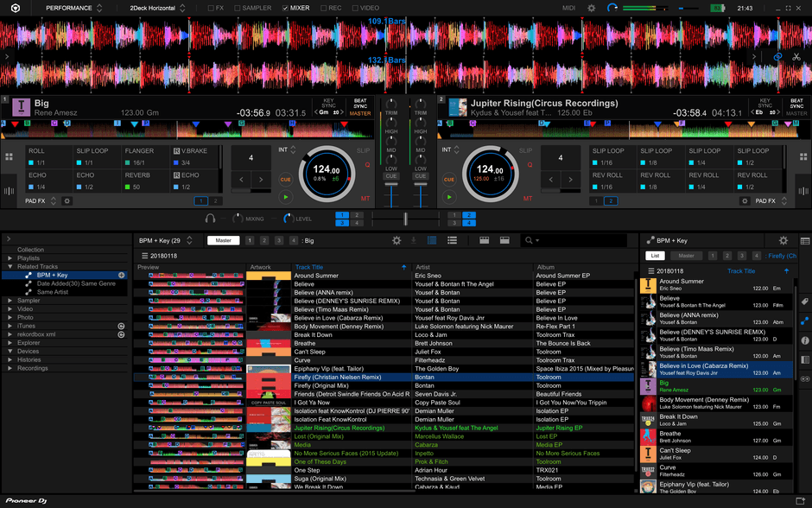Image resolution: width=812 pixels, height=508 pixels.
Task: Switch to plain list view icon
Action: pyautogui.click(x=452, y=240)
